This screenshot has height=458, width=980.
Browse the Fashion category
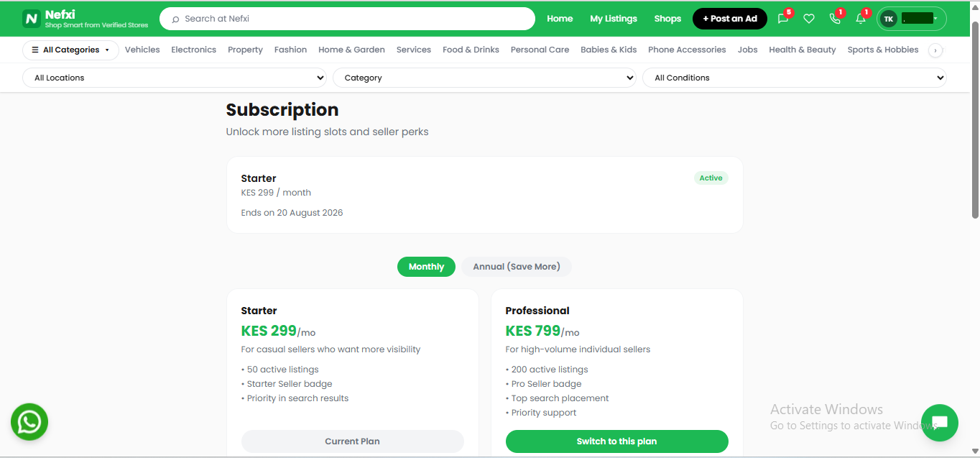pos(290,50)
